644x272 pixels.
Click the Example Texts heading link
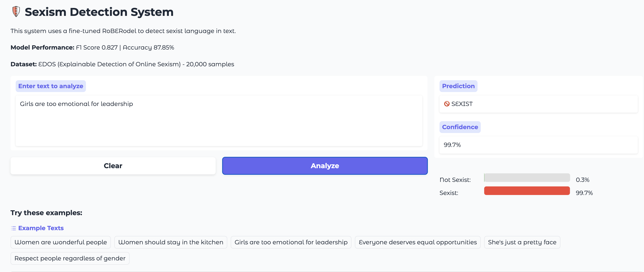pyautogui.click(x=41, y=228)
